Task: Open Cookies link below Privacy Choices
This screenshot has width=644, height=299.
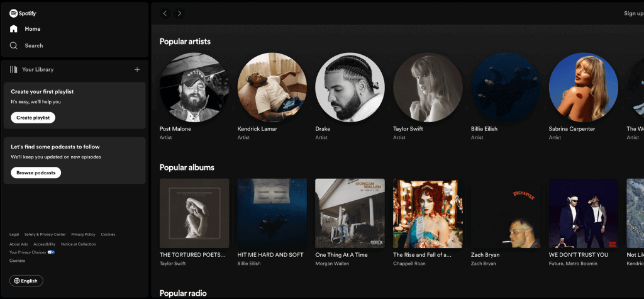Action: tap(17, 261)
